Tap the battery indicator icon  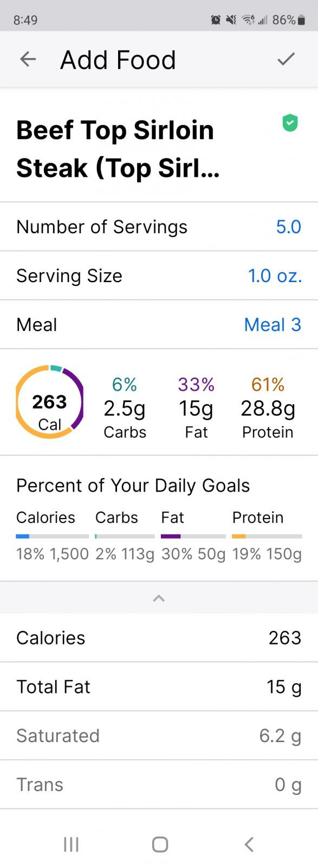tap(302, 20)
